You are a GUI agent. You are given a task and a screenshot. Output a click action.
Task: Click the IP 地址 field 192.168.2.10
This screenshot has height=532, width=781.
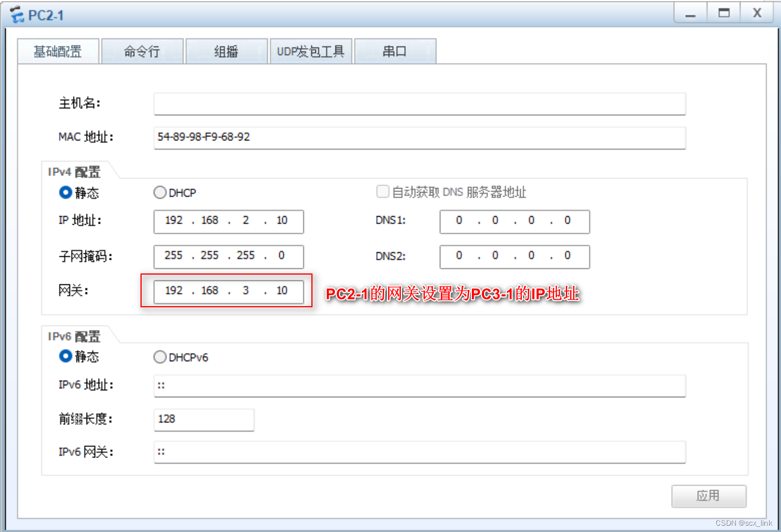228,221
